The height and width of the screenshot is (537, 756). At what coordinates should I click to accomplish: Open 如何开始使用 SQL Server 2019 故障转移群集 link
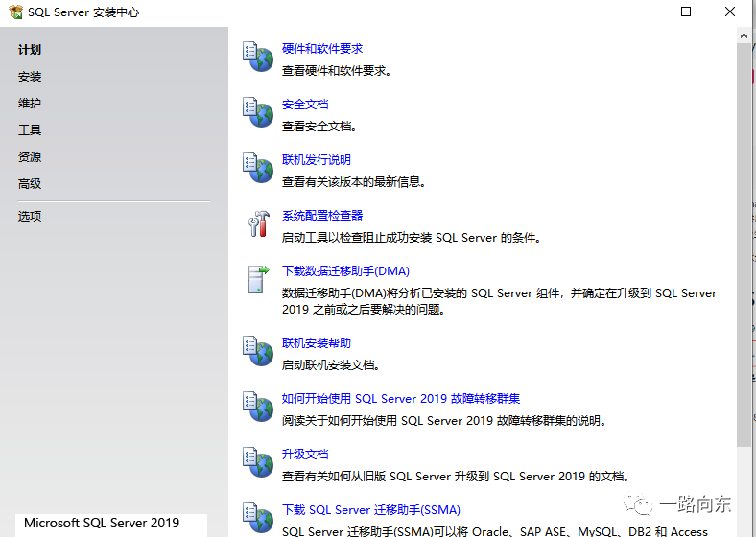tap(401, 399)
